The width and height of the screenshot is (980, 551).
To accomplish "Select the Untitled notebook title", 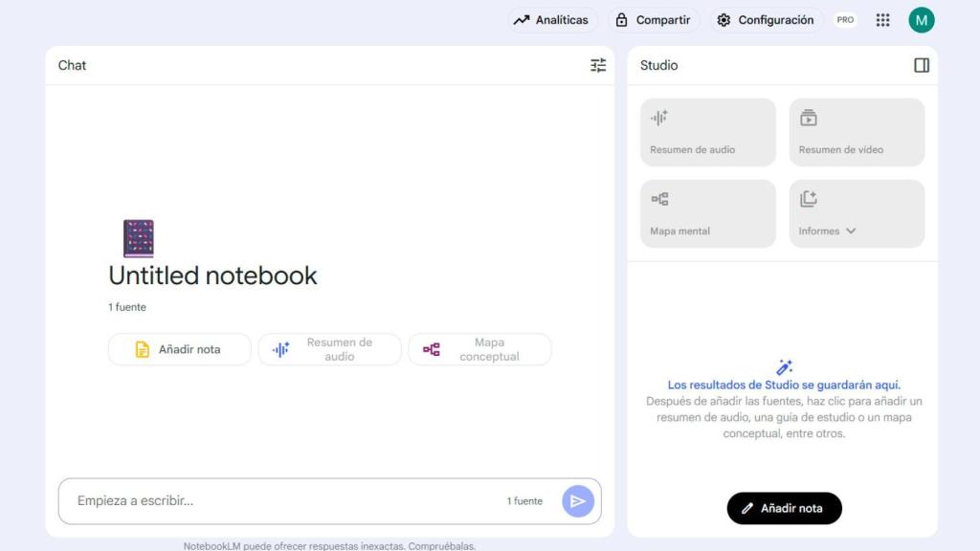I will tap(212, 275).
